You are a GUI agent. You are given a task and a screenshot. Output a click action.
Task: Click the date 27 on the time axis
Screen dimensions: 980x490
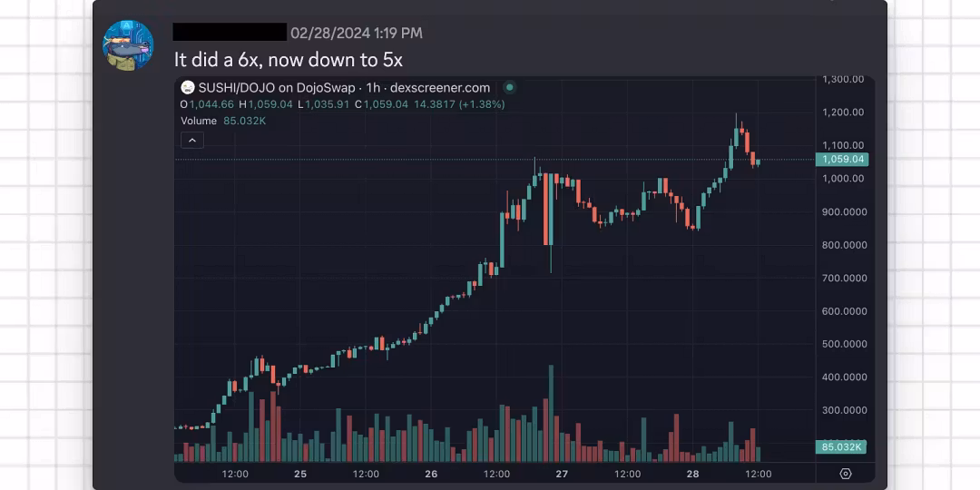[562, 474]
